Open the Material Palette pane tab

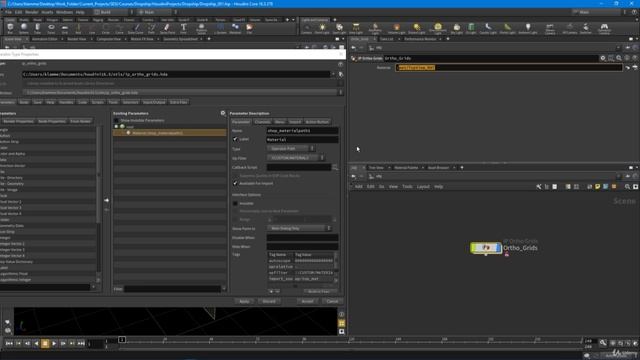click(406, 168)
